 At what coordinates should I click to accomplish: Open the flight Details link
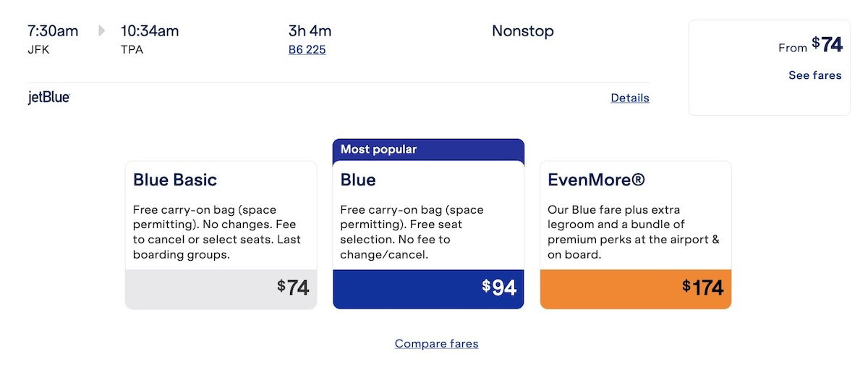point(630,98)
